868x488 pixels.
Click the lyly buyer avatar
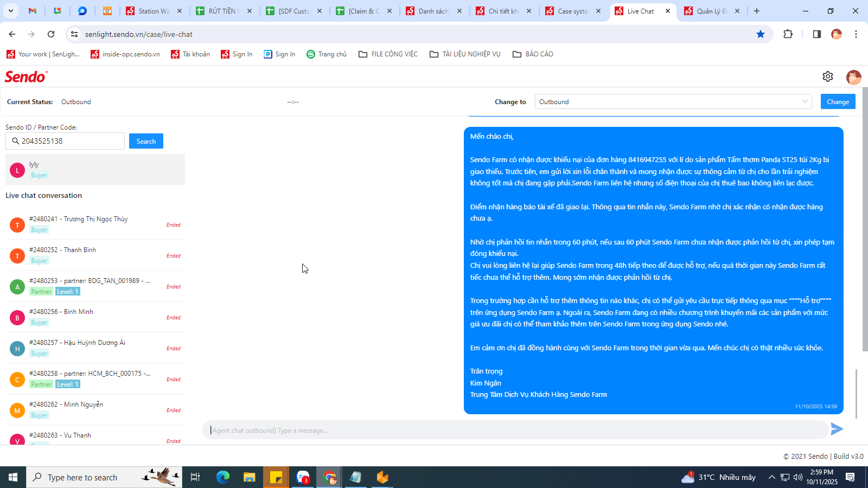coord(17,170)
